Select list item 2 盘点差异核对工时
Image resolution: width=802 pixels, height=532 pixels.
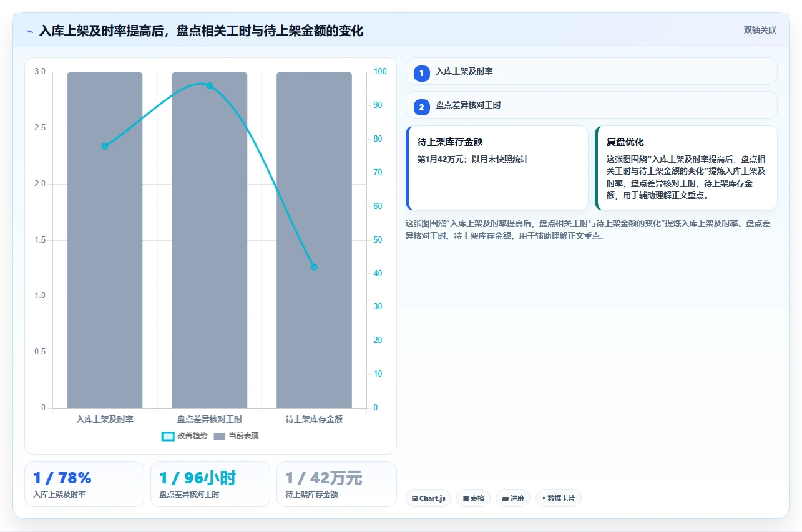pyautogui.click(x=591, y=105)
